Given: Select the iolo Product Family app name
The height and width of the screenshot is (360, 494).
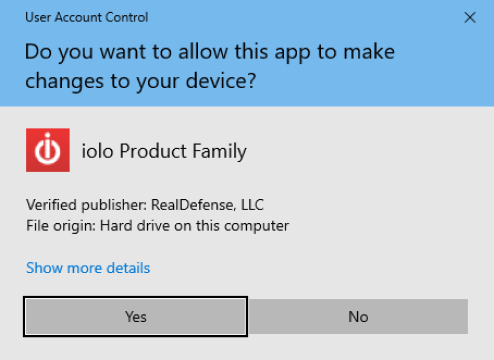Looking at the screenshot, I should pyautogui.click(x=164, y=151).
